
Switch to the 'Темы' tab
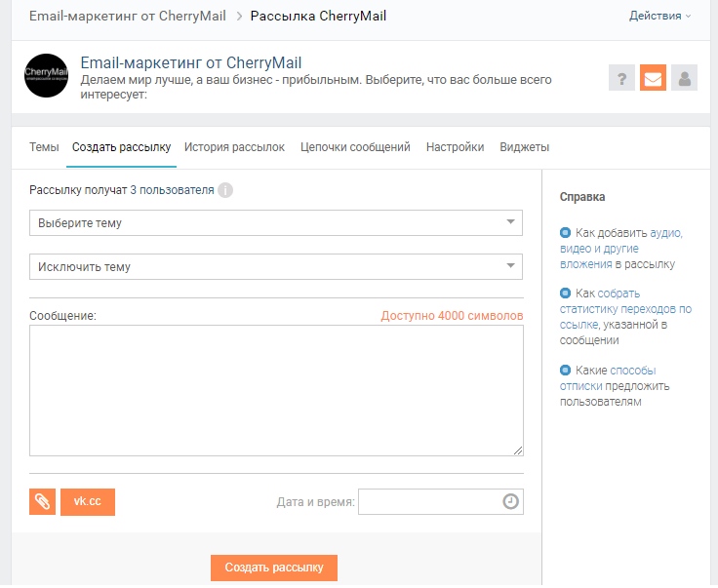44,147
